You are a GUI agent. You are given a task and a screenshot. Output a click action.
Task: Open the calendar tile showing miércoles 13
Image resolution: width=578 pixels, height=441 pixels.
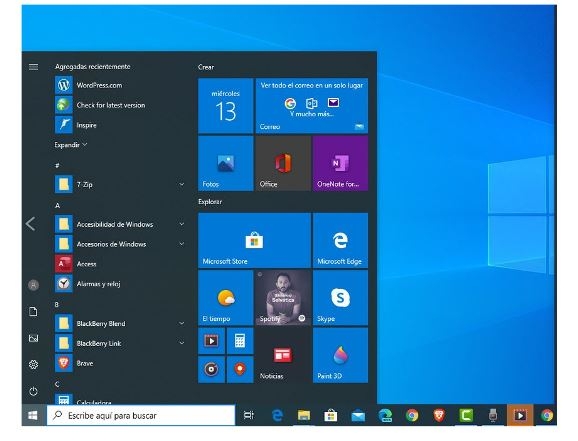[x=226, y=105]
